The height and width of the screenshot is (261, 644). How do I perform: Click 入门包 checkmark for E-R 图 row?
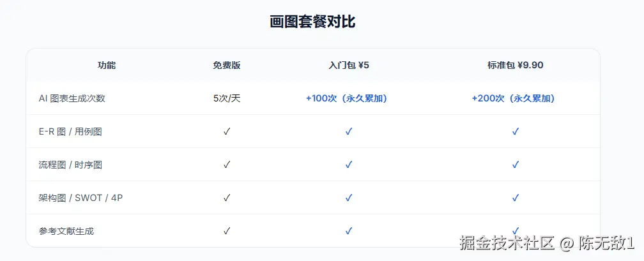pos(349,131)
